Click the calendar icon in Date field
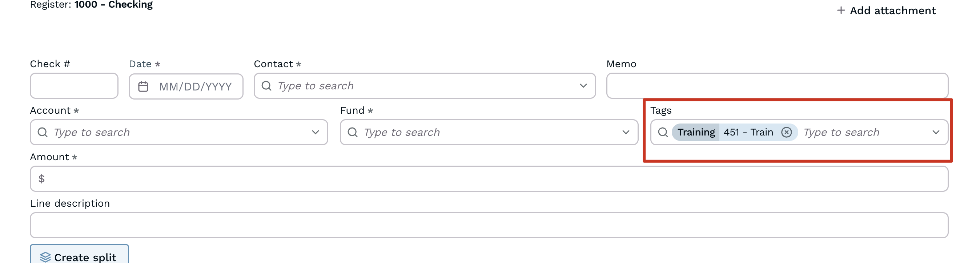 click(143, 87)
